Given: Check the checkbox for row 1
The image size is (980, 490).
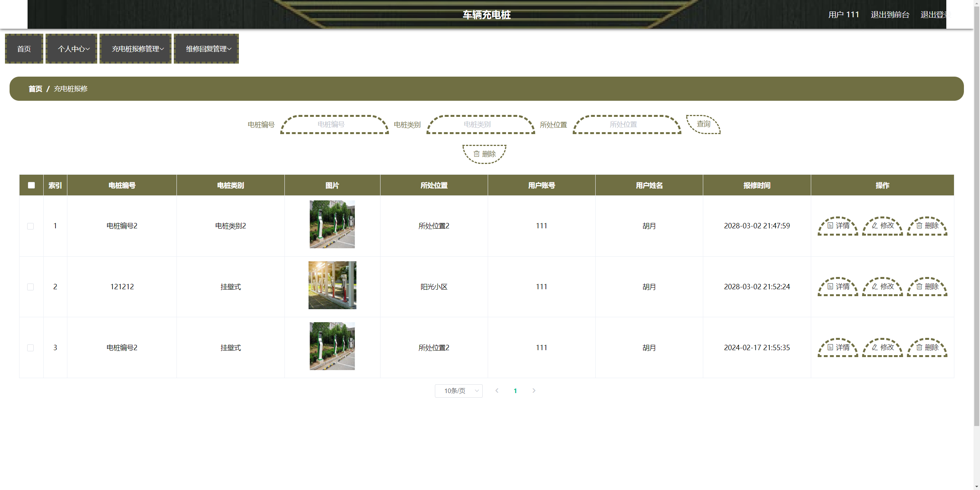Looking at the screenshot, I should (31, 226).
